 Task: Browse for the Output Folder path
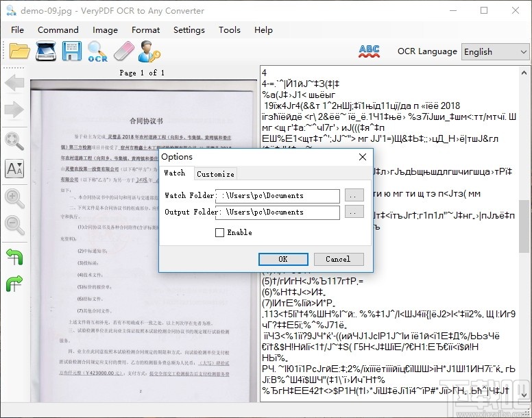point(354,212)
